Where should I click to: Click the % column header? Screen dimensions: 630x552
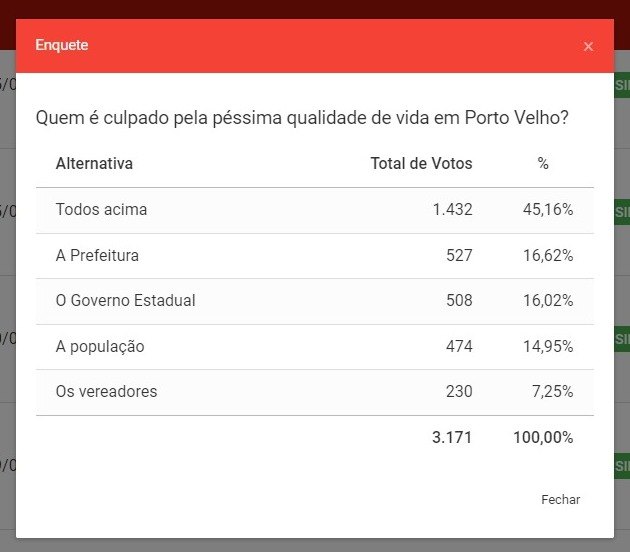click(x=543, y=163)
